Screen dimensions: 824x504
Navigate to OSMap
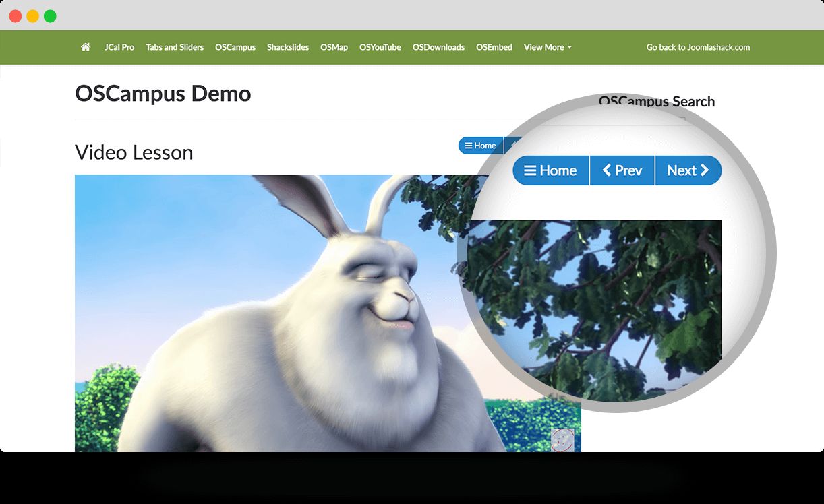pyautogui.click(x=334, y=47)
